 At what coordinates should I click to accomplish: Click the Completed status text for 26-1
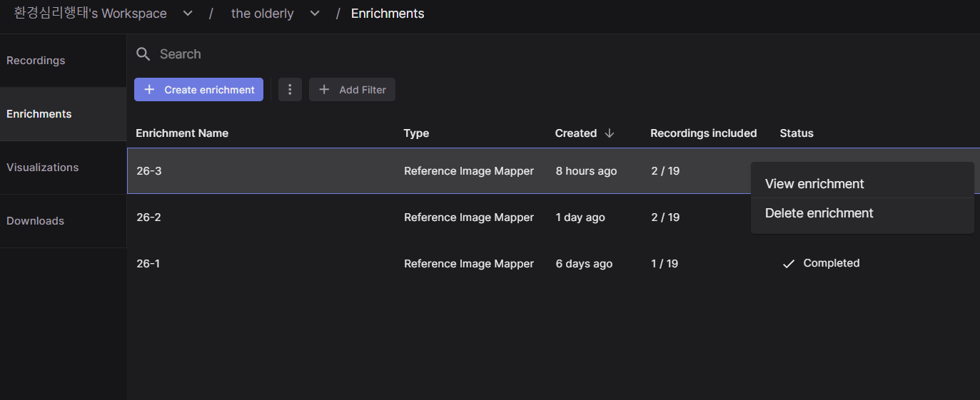coord(832,263)
